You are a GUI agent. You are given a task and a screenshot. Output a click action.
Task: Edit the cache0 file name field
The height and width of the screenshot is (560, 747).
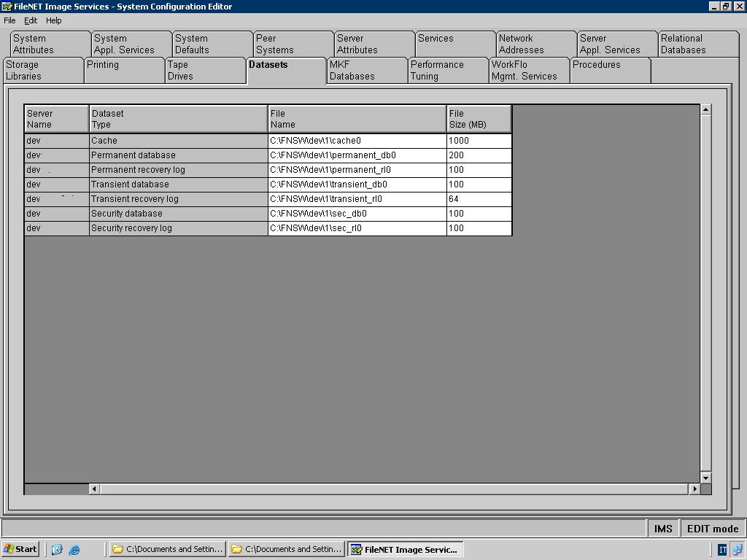pyautogui.click(x=357, y=141)
